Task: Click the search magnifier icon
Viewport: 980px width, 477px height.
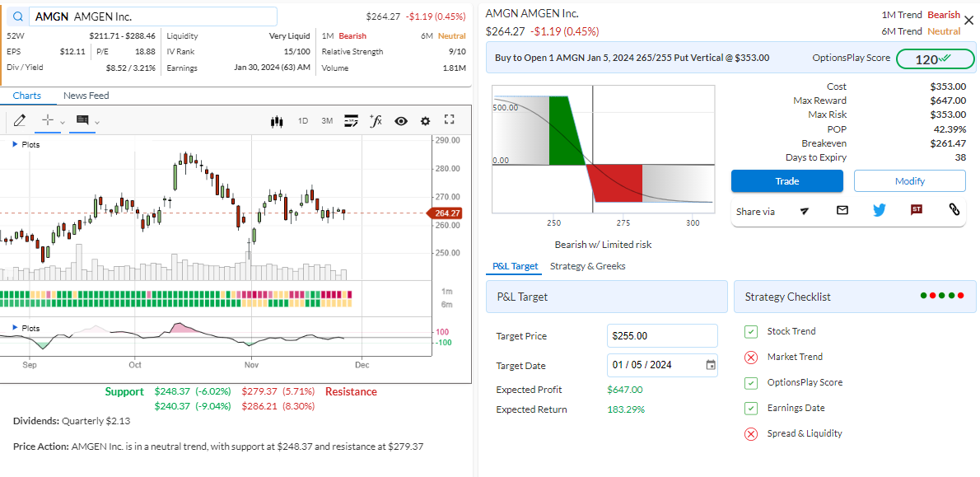Action: (x=19, y=16)
